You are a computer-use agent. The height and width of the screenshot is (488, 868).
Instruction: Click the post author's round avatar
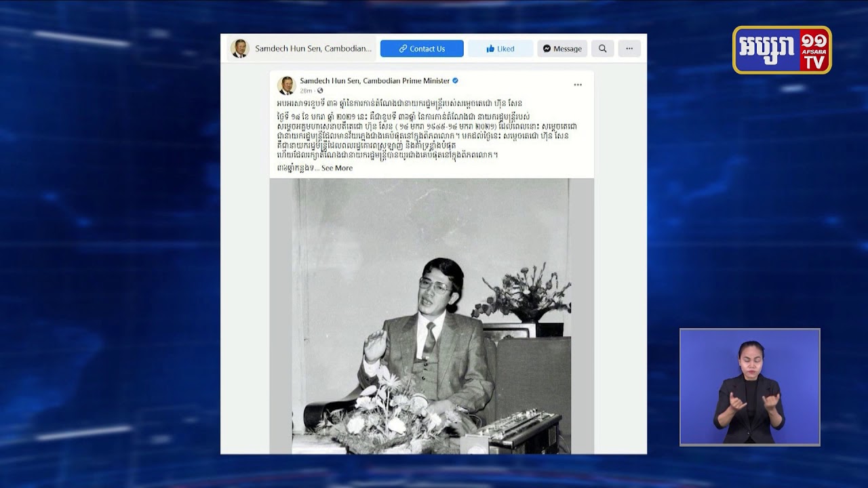[x=286, y=85]
